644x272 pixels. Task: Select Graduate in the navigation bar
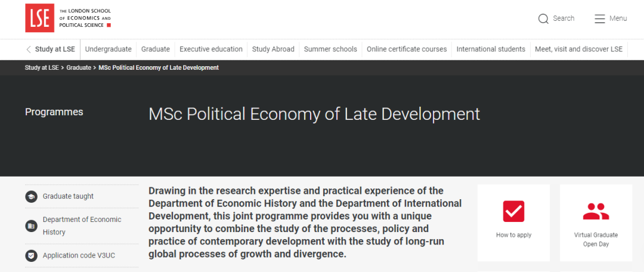[156, 50]
